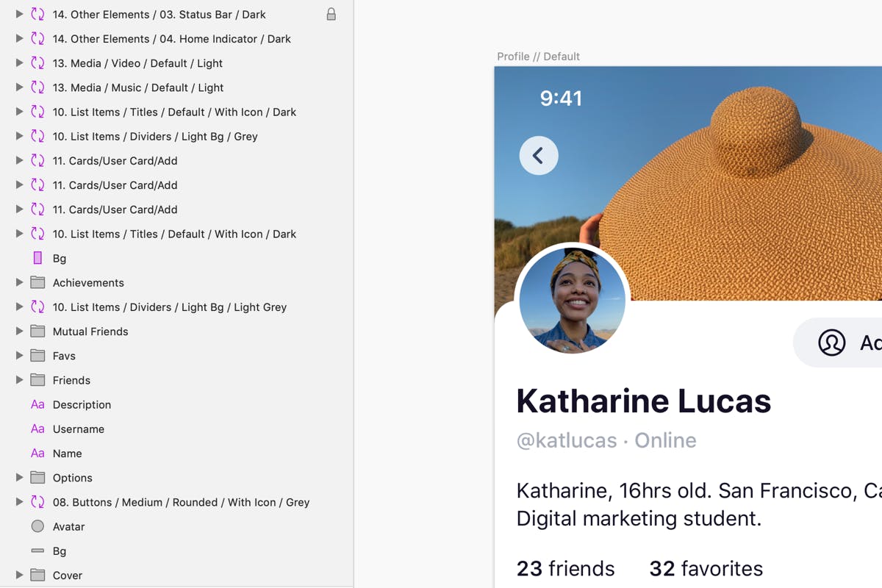Click the '9:41' status bar time

[561, 98]
